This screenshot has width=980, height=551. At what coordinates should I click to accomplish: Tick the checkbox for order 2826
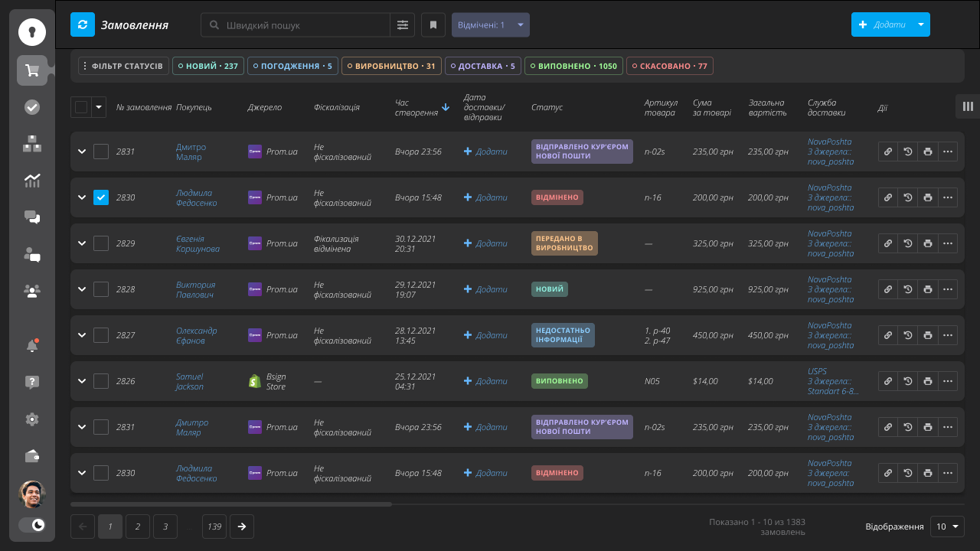(101, 381)
